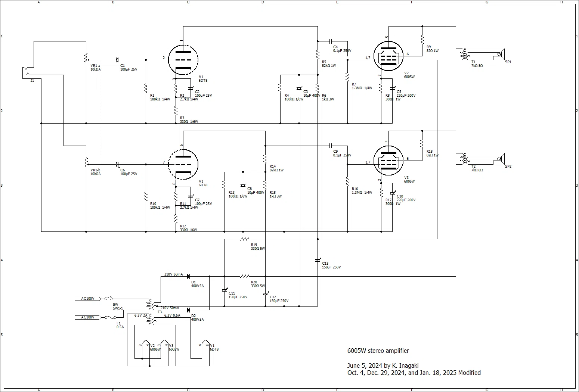Click the R7 1.3MΩ resistor symbol

pyautogui.click(x=347, y=77)
